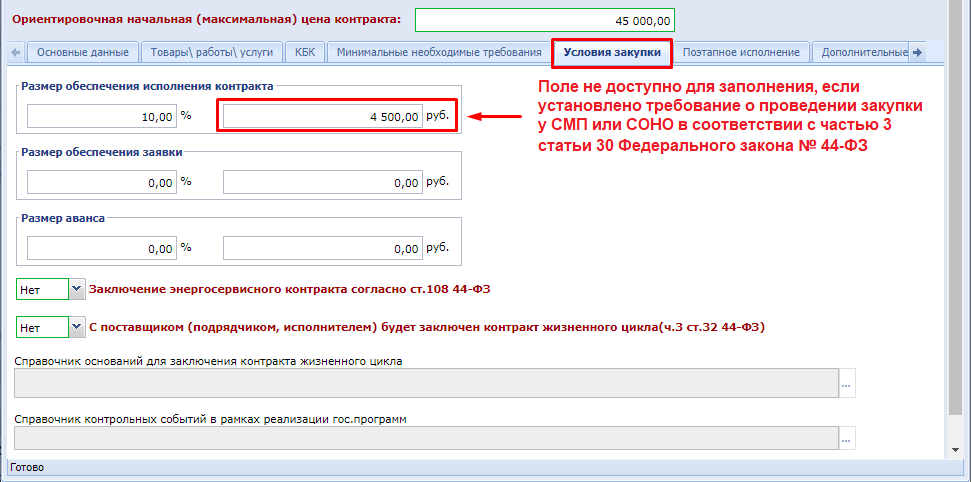Screen dimensions: 972x482
Task: Open Товары\ работы\ услуги tab
Action: 211,52
